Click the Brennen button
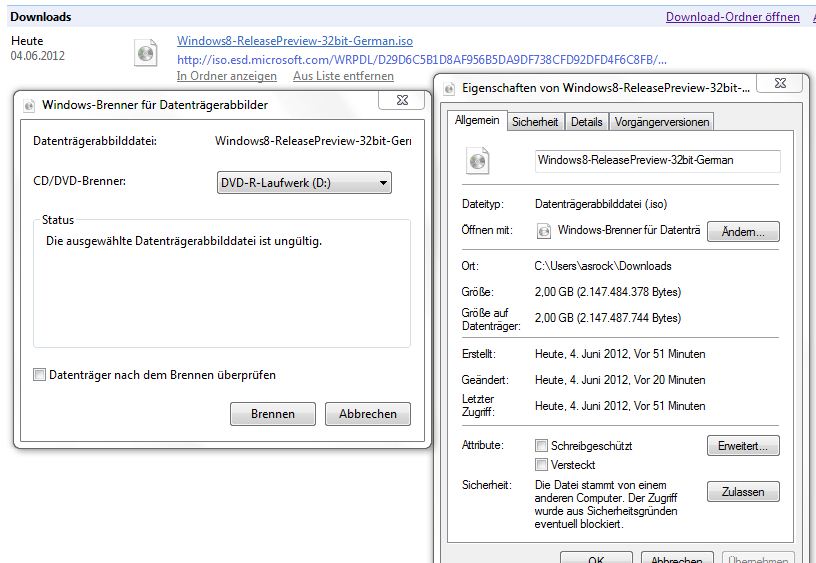Screen dimensions: 816x563 [x=273, y=414]
